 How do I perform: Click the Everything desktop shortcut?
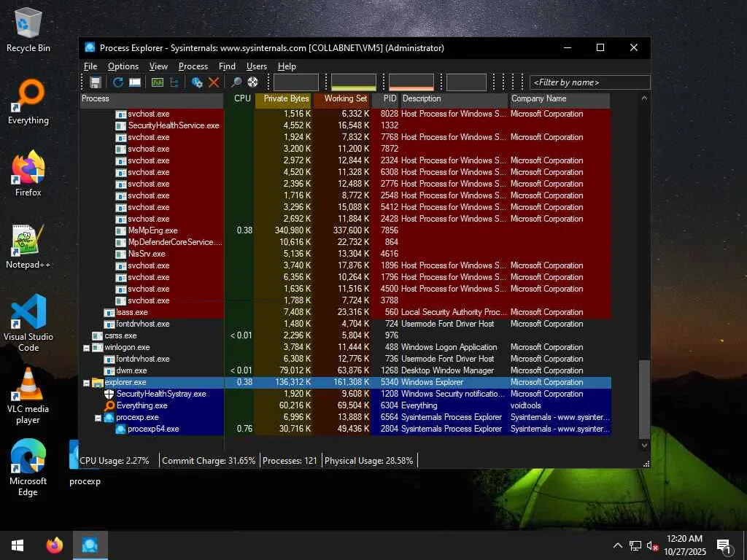pyautogui.click(x=28, y=102)
